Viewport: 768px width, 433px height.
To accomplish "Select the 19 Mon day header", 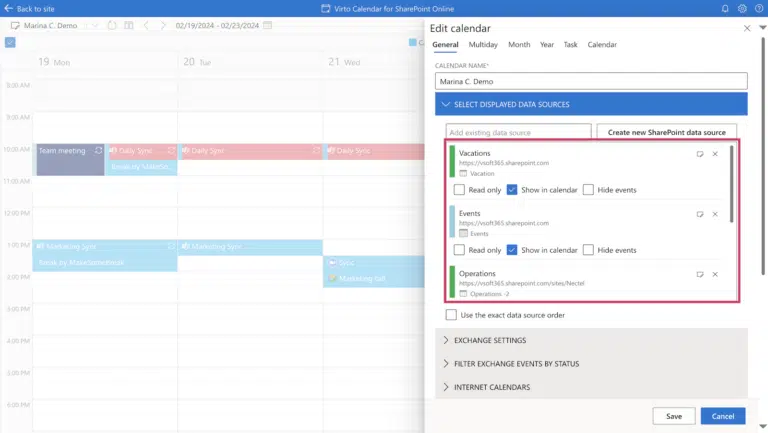I will [54, 62].
